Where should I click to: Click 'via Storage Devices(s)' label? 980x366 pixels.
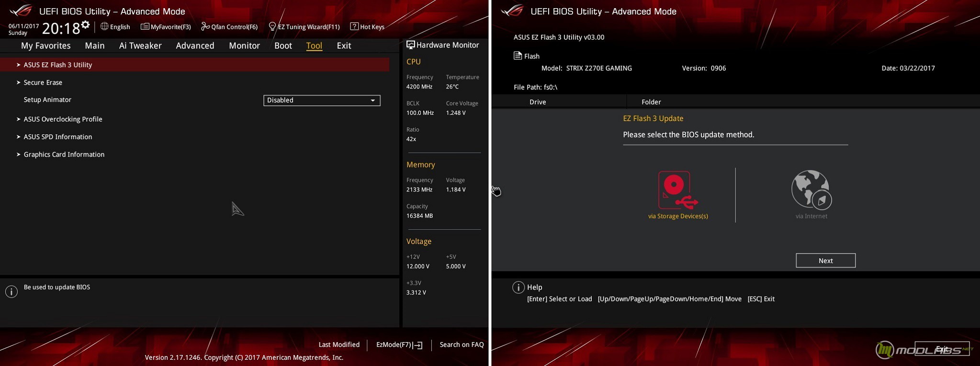pyautogui.click(x=678, y=216)
